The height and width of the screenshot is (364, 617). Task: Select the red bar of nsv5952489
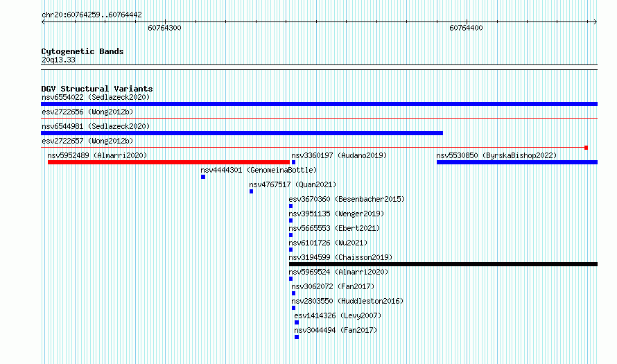169,162
